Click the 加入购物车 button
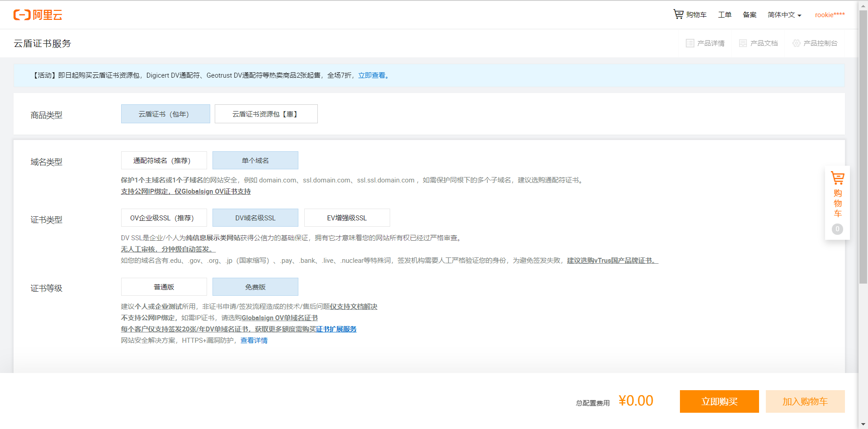868x429 pixels. [805, 401]
